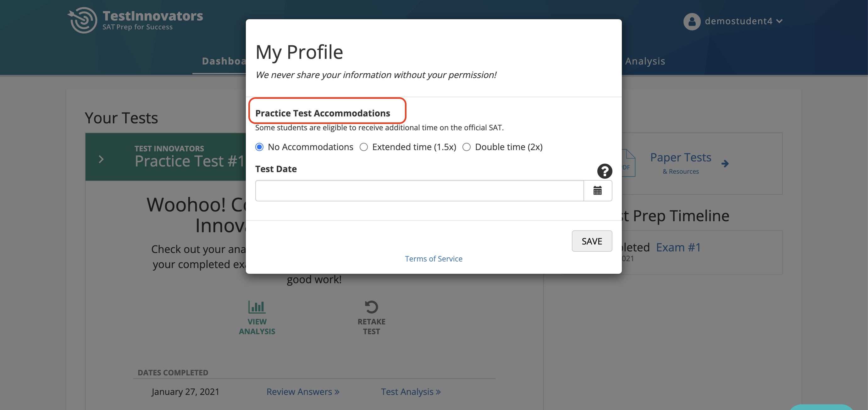This screenshot has width=868, height=410.
Task: Click the Test Date input field
Action: pos(419,191)
